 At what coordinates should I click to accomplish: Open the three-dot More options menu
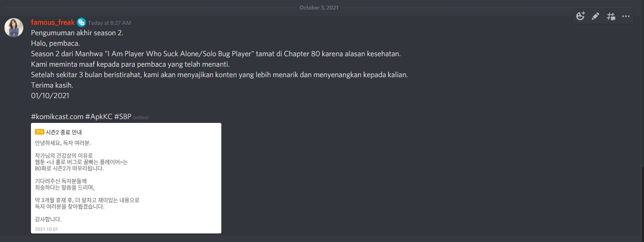coord(626,16)
